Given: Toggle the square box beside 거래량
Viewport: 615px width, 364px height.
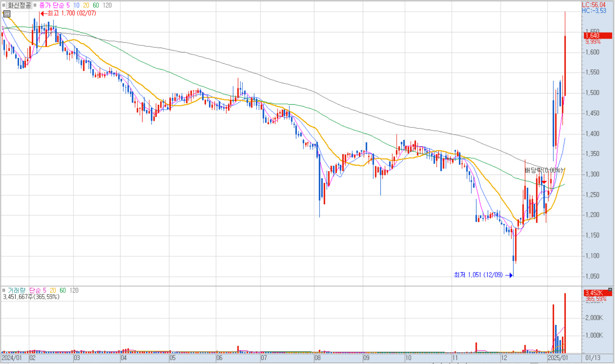Looking at the screenshot, I should pyautogui.click(x=4, y=290).
